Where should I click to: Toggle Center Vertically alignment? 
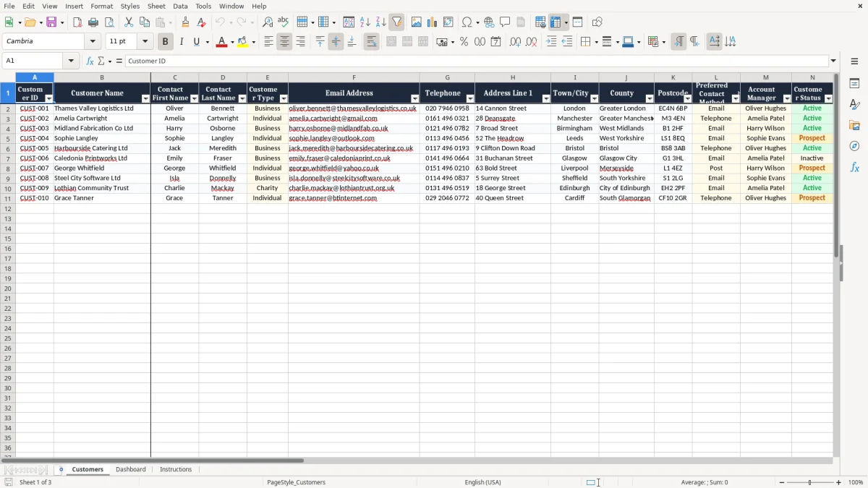point(336,42)
